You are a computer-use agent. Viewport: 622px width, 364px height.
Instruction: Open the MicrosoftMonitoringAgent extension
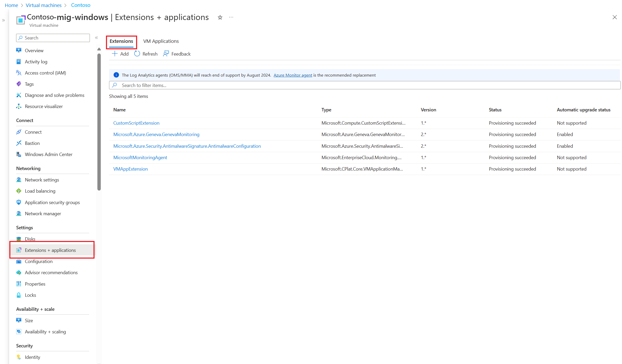click(140, 157)
